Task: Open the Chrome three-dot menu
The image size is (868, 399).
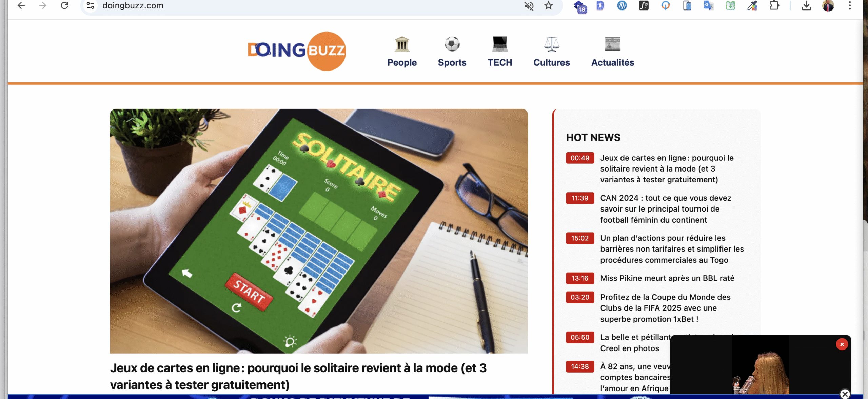Action: pyautogui.click(x=850, y=5)
